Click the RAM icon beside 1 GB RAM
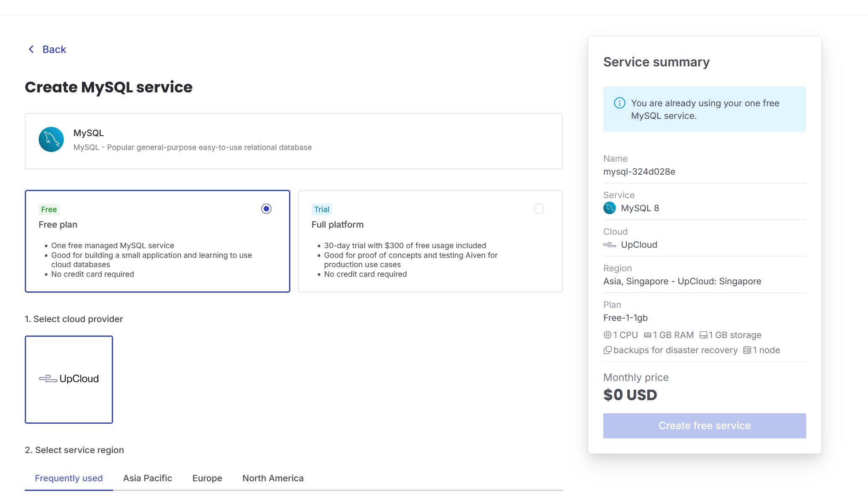This screenshot has height=493, width=868. tap(647, 335)
